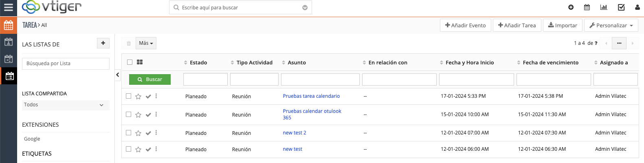Click the Añadir Tarea button
Viewport: 644px width, 163px height.
[x=517, y=25]
